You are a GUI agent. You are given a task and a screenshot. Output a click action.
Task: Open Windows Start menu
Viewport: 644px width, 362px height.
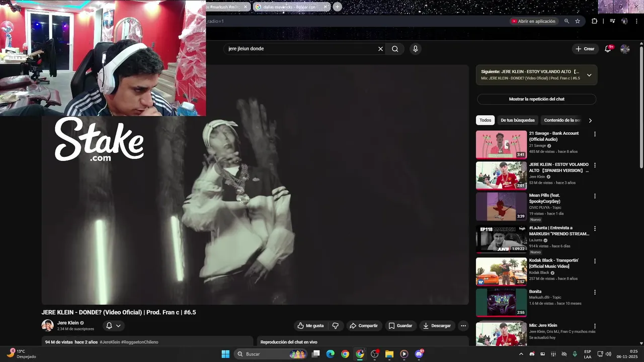[x=225, y=354]
